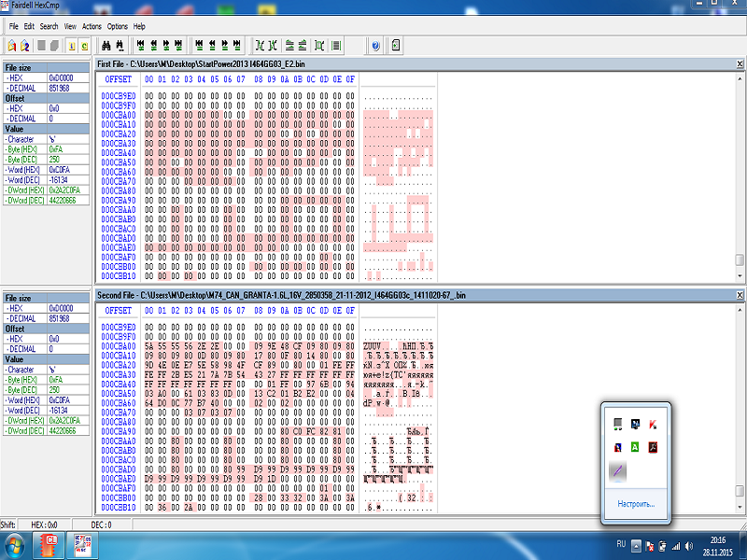Open the Search menu

[x=49, y=26]
